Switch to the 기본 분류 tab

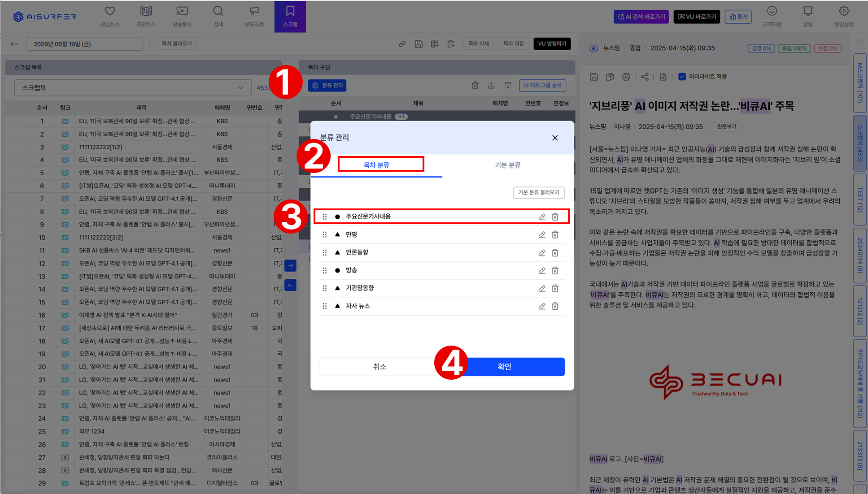click(508, 165)
